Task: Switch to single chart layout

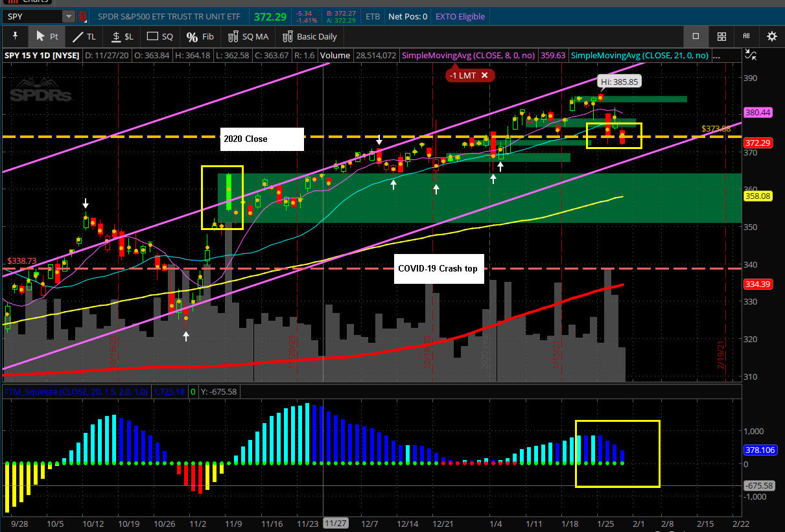Action: (x=696, y=36)
